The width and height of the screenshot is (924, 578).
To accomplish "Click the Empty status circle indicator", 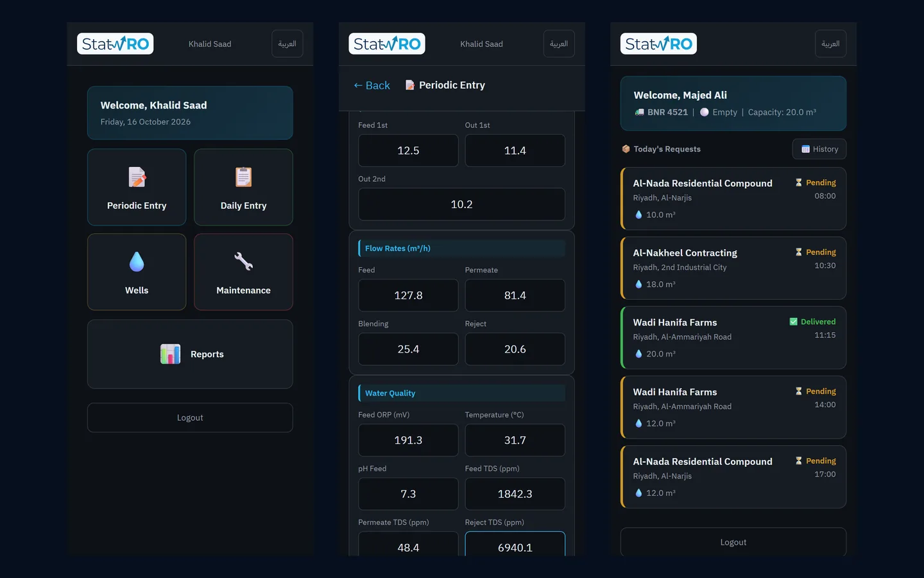I will point(705,112).
